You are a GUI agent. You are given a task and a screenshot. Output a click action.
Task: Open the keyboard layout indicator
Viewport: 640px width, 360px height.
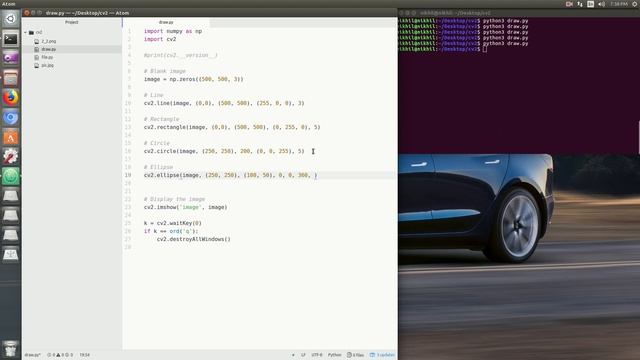(x=591, y=4)
